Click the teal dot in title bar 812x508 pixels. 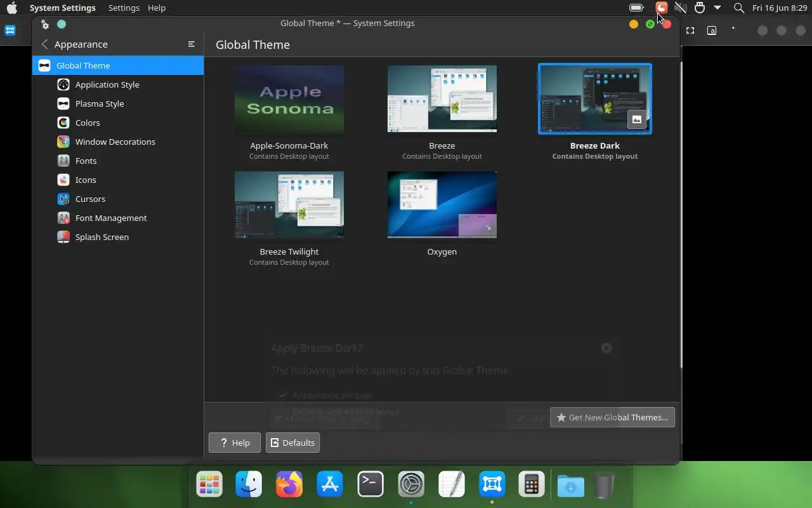[62, 24]
